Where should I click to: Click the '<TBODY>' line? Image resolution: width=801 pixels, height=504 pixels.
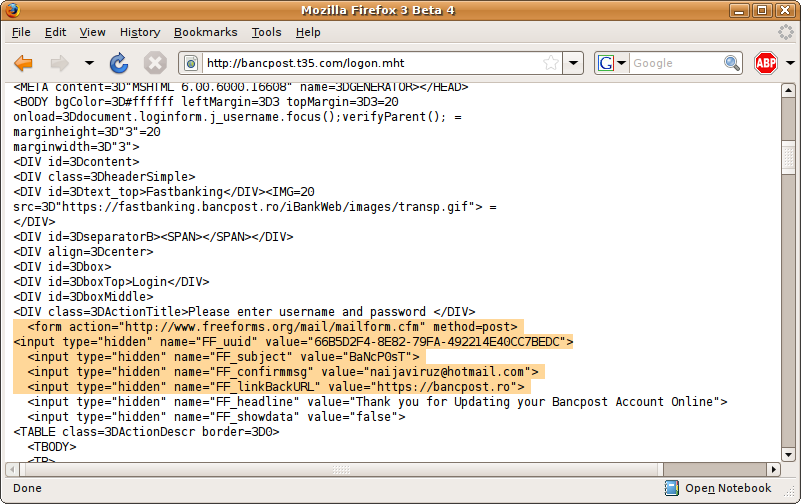[x=52, y=447]
